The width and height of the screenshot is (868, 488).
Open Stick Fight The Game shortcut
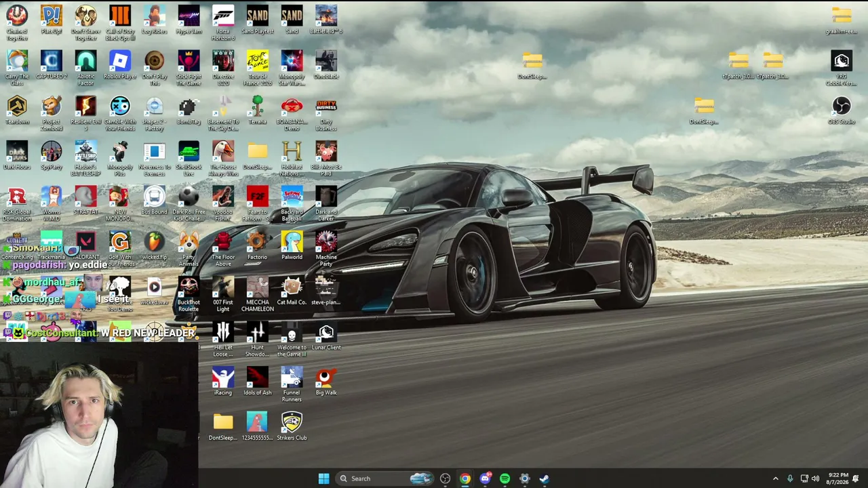click(189, 68)
